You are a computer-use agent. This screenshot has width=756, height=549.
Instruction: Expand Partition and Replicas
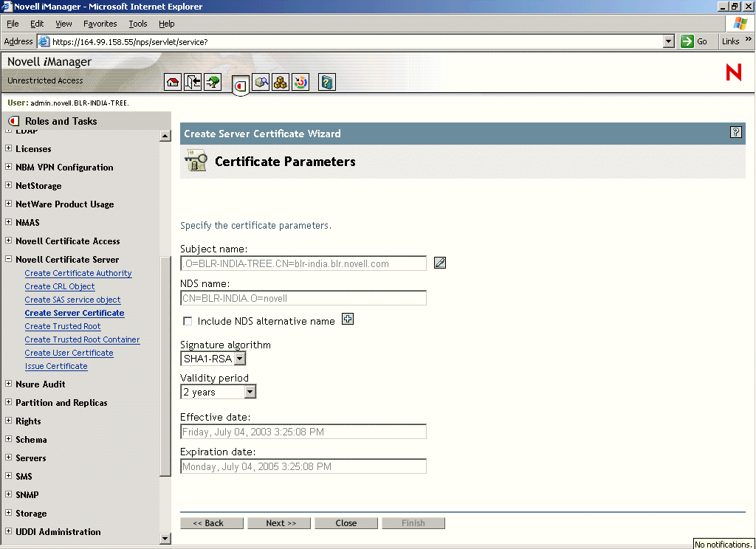pyautogui.click(x=8, y=401)
